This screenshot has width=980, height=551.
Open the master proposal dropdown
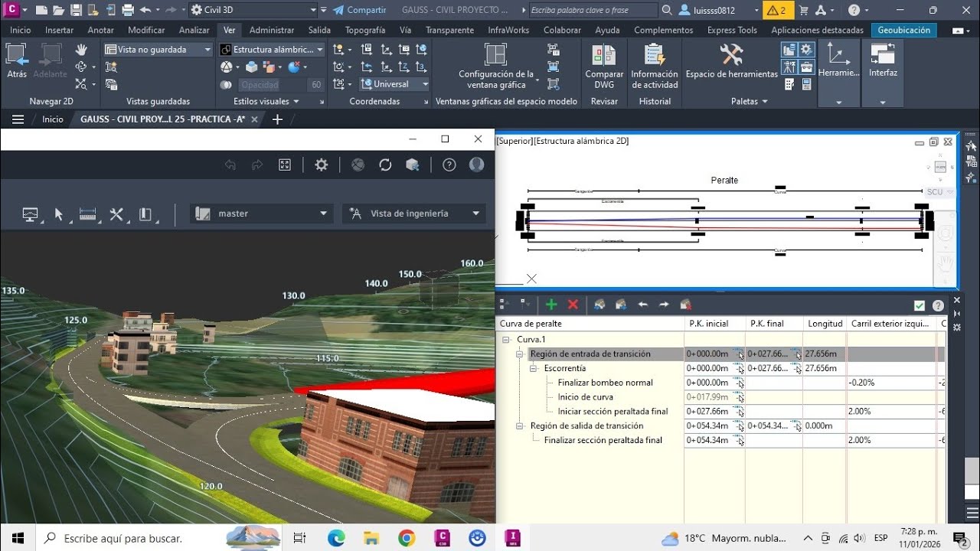point(261,214)
